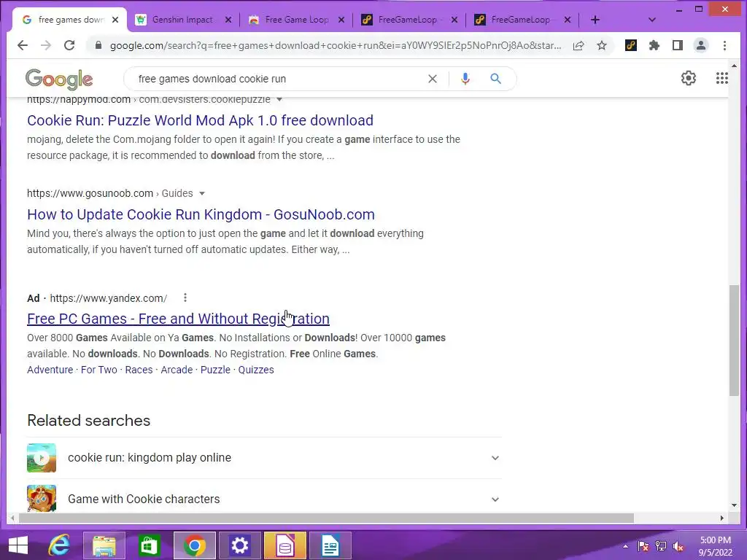The width and height of the screenshot is (747, 560).
Task: Submit search with magnifier icon
Action: [495, 79]
